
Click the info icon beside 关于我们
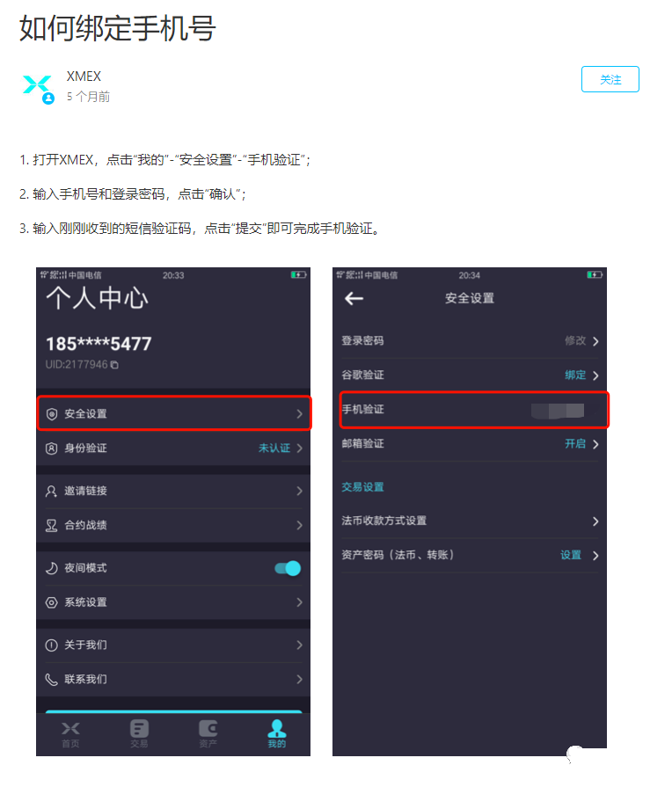51,645
